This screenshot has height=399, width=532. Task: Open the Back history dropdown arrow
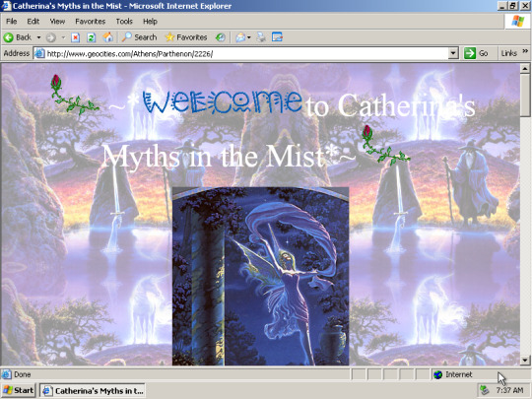(x=38, y=37)
